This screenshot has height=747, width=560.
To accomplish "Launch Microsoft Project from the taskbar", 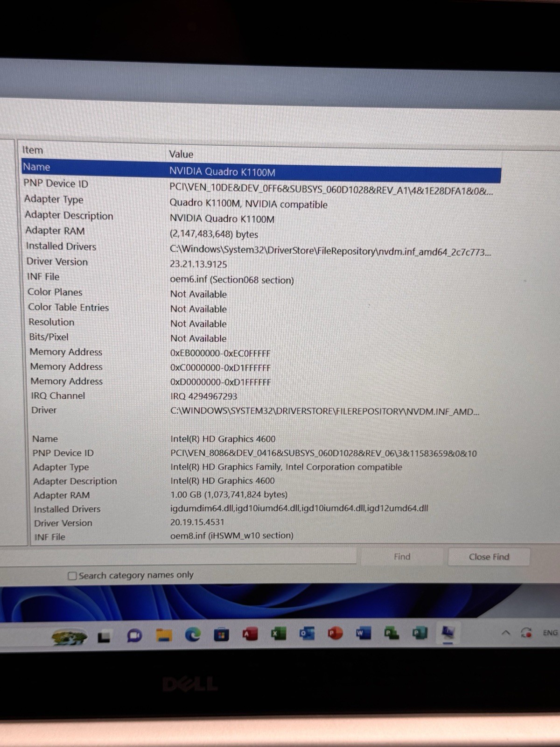I will (x=391, y=633).
